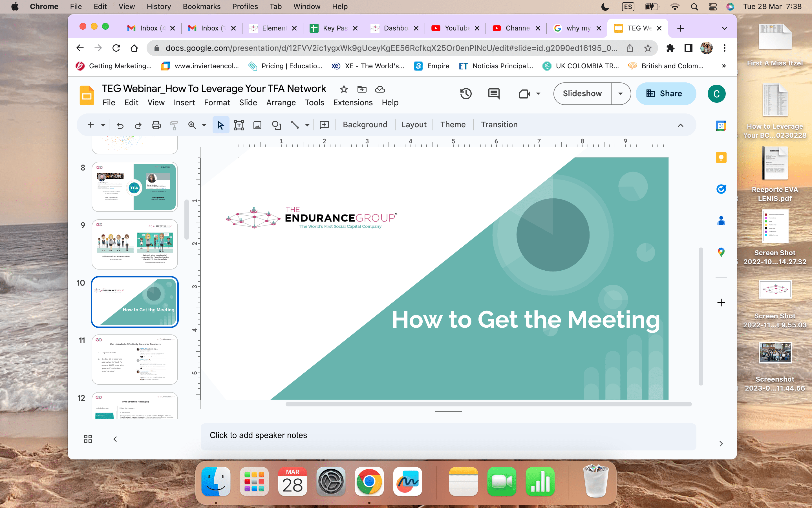Image resolution: width=812 pixels, height=508 pixels.
Task: Open Slides home logo
Action: [x=87, y=95]
